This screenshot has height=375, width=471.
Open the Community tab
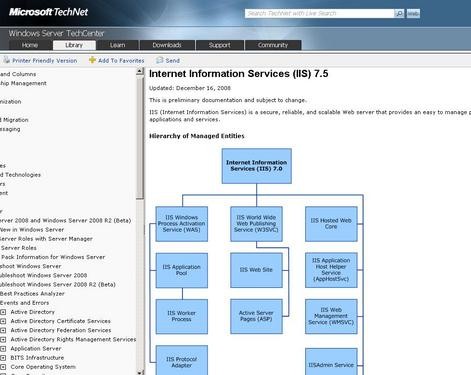273,45
